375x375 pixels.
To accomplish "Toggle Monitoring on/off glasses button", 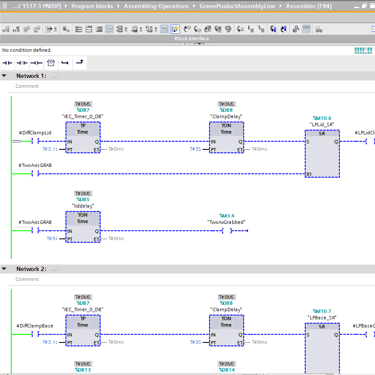I will 306,29.
